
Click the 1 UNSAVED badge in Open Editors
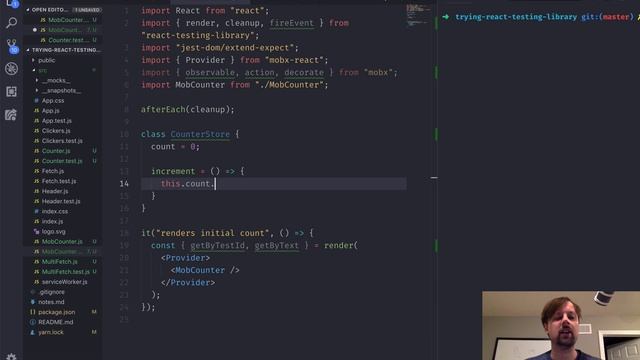tap(87, 9)
